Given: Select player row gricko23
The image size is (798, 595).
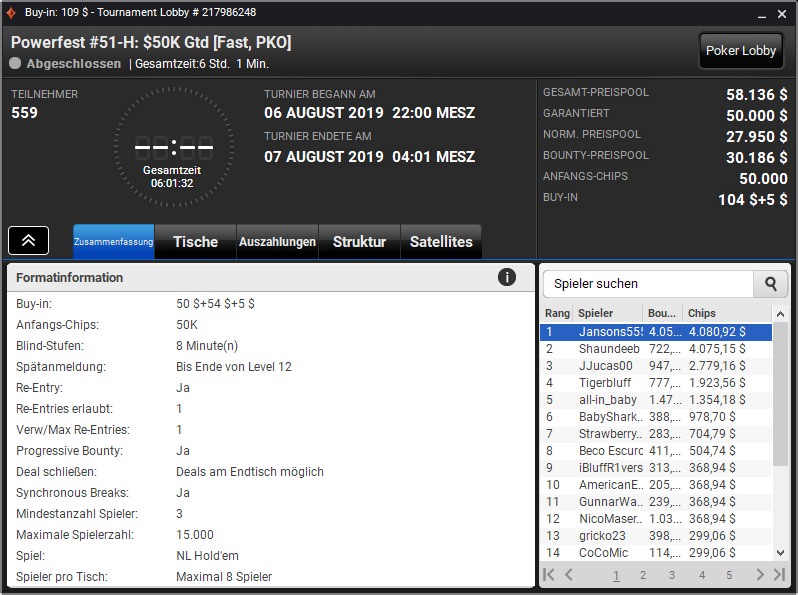Looking at the screenshot, I should click(656, 535).
